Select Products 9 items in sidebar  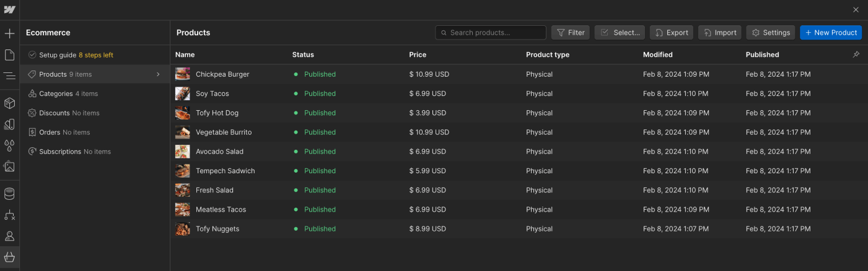click(x=95, y=74)
